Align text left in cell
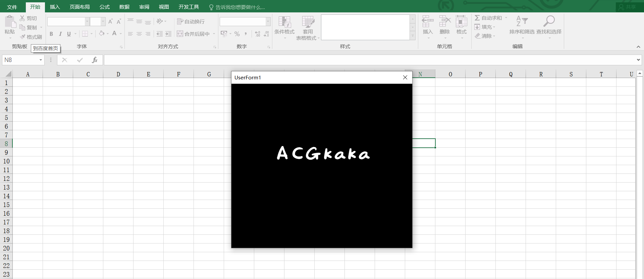Viewport: 644px width, 279px height. 130,34
